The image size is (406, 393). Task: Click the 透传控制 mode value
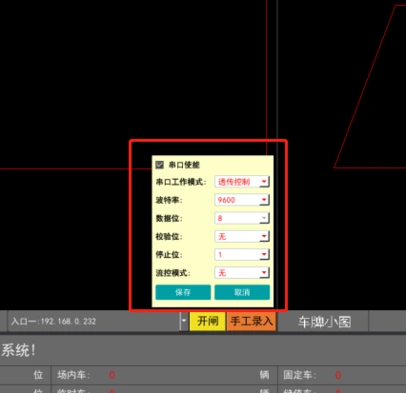point(234,182)
